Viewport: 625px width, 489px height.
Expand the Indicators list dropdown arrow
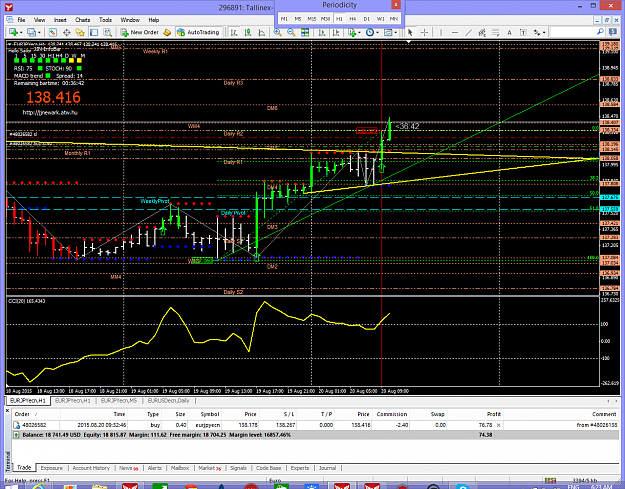pyautogui.click(x=359, y=33)
